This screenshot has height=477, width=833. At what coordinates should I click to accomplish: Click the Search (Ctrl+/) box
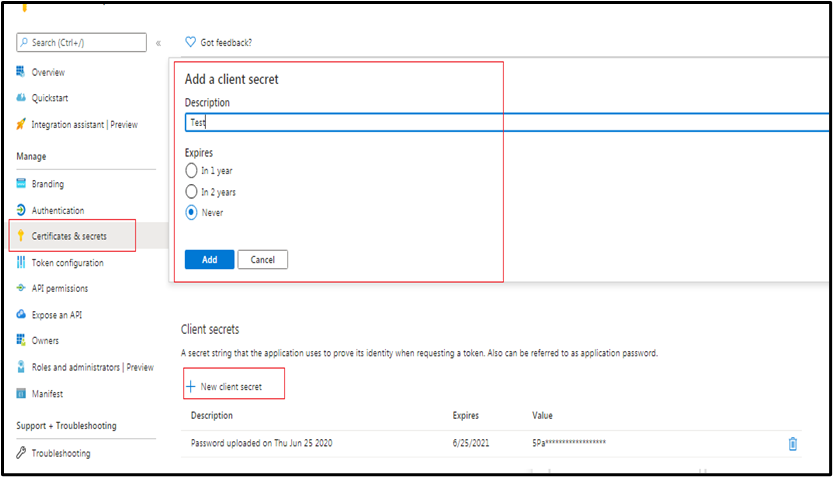82,43
